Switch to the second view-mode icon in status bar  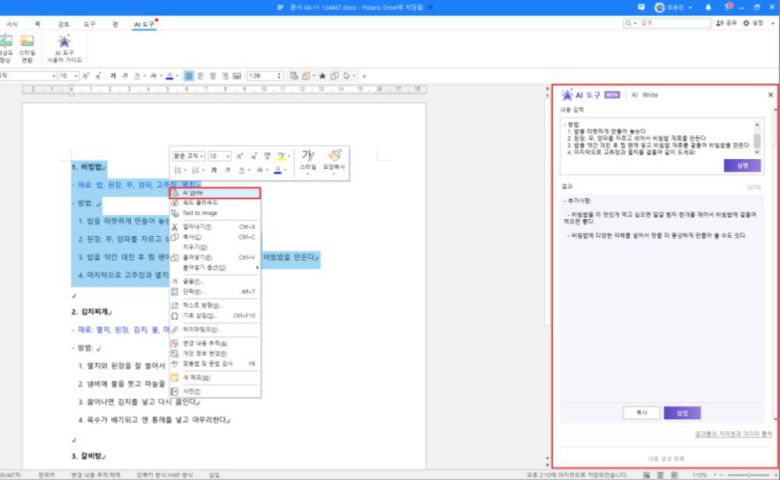coord(660,475)
